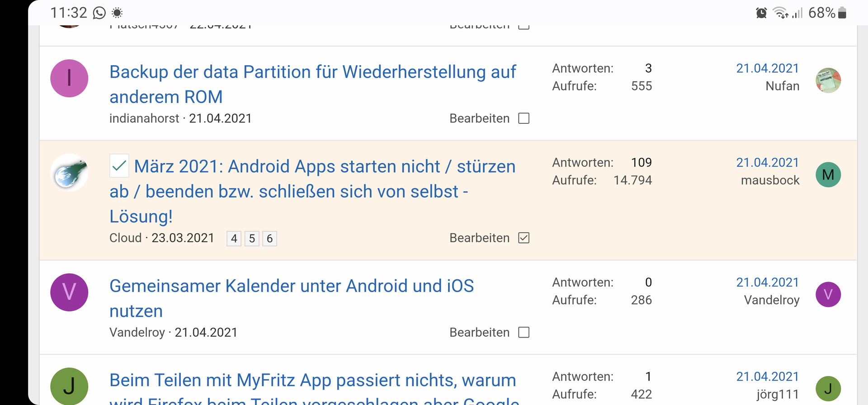Viewport: 868px width, 405px height.
Task: Go to page 4 of März 2021 thread
Action: (234, 239)
